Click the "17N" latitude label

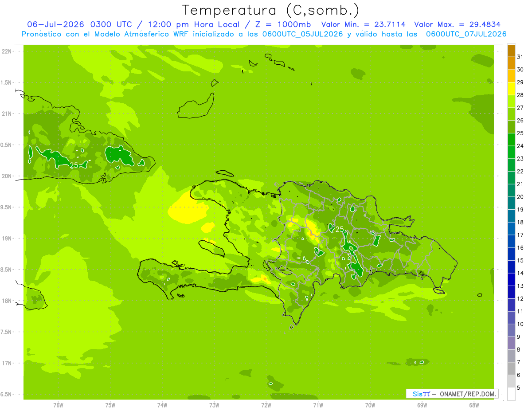tap(7, 363)
